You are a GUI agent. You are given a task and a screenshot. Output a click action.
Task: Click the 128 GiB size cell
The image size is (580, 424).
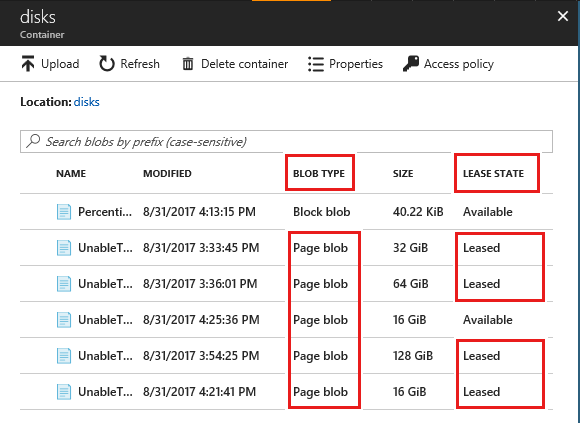[x=413, y=356]
